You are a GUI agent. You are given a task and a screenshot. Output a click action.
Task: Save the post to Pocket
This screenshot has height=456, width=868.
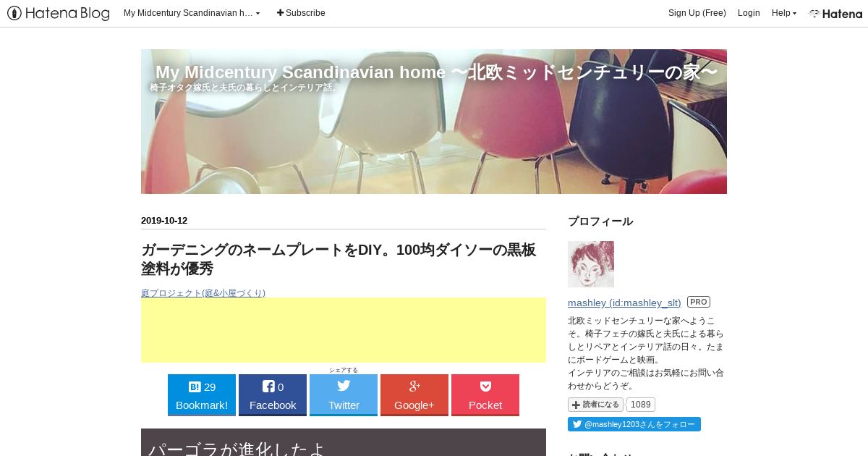pos(485,395)
